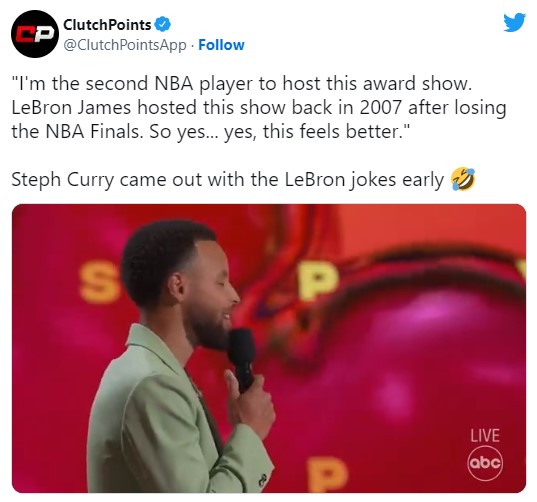Open the @ClutchPointsApp handle link

(125, 45)
